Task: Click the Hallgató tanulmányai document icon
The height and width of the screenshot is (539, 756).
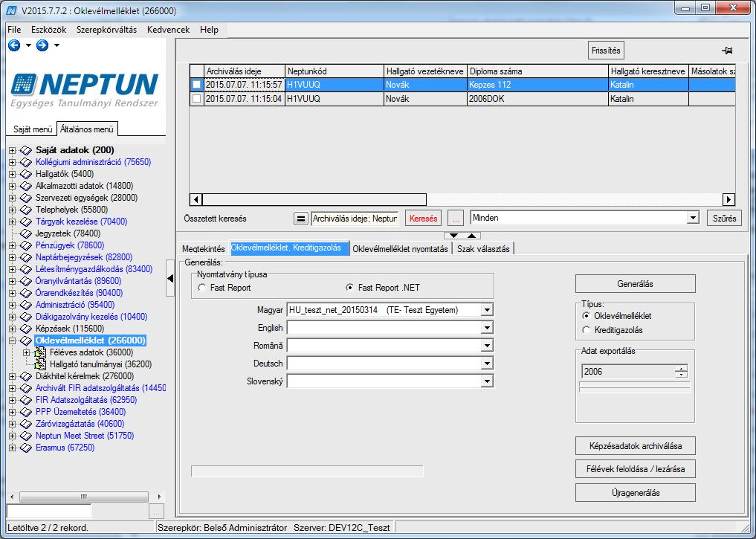Action: pyautogui.click(x=40, y=364)
